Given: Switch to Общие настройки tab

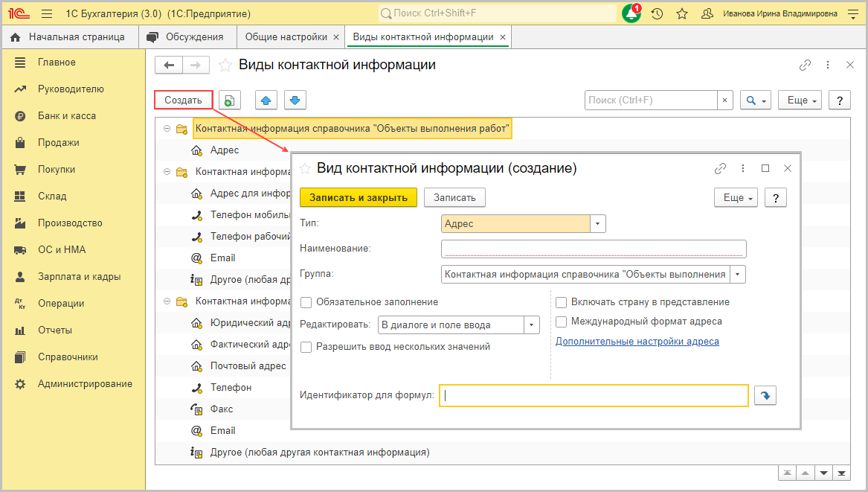Looking at the screenshot, I should (x=286, y=37).
